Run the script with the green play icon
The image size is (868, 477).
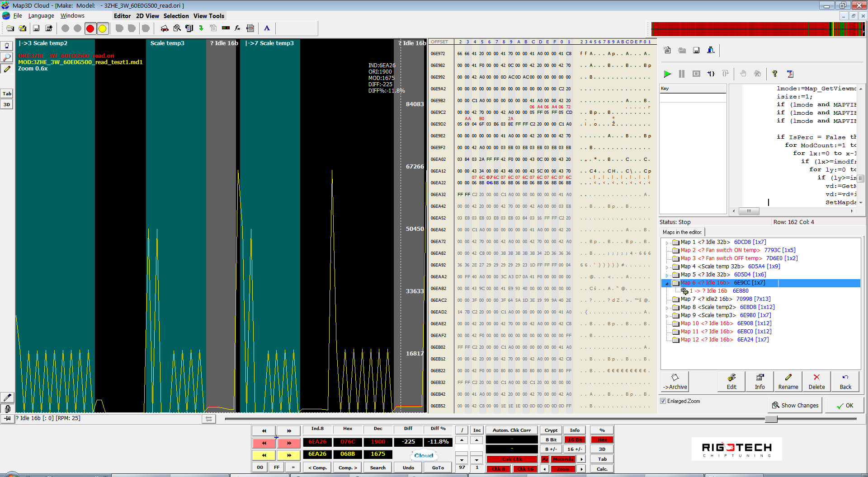667,74
